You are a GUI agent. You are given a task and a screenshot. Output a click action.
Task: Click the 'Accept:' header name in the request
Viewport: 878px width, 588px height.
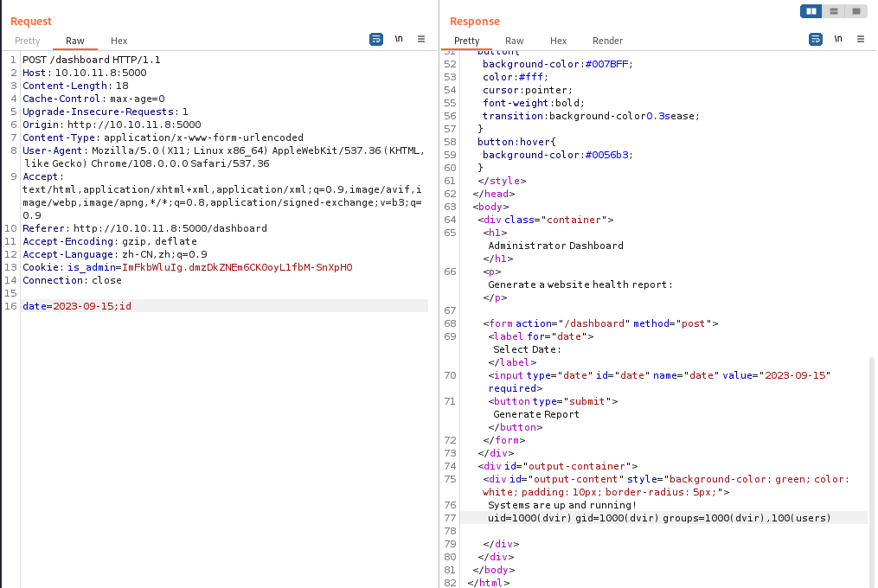pyautogui.click(x=43, y=176)
